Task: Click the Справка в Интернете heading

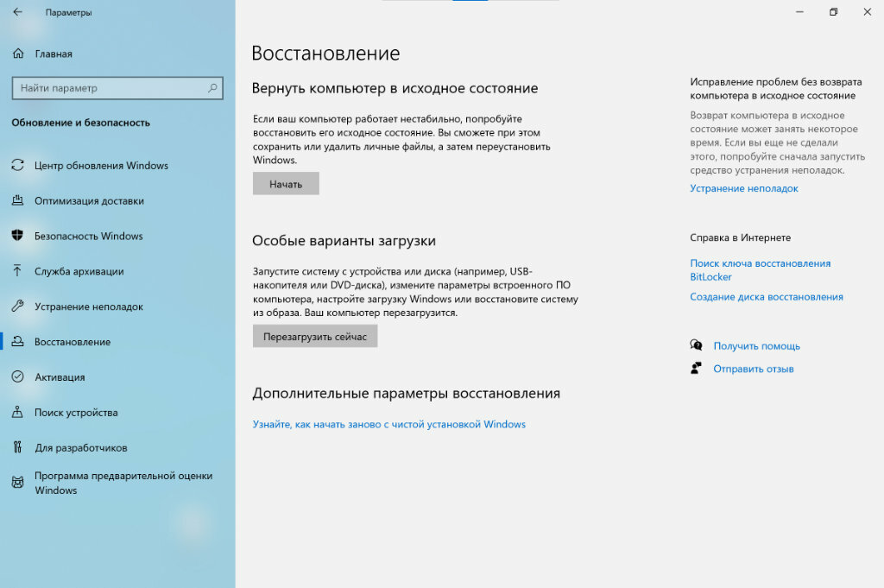Action: 740,237
